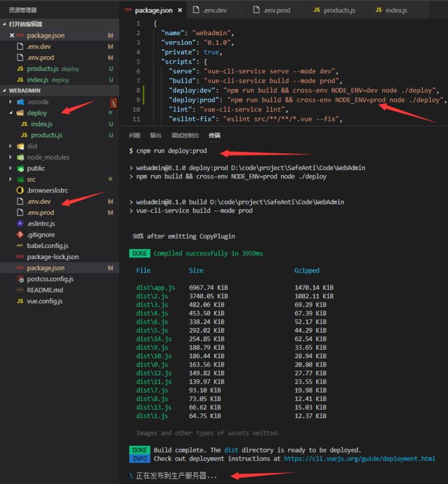
Task: Close the package.json editor tab
Action: 180,10
